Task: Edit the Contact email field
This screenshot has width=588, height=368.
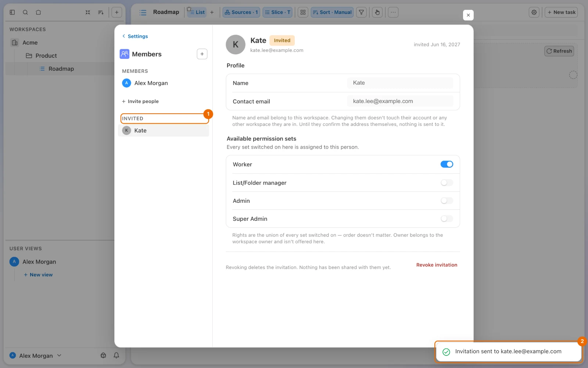Action: [400, 101]
